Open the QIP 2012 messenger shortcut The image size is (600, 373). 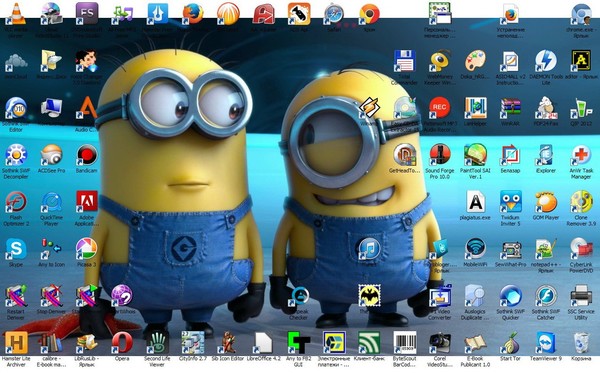(x=581, y=108)
